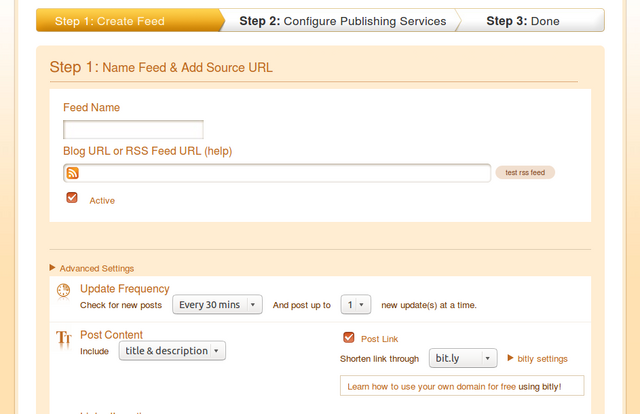Click inside the Feed Name field
This screenshot has width=640, height=414.
[x=133, y=129]
